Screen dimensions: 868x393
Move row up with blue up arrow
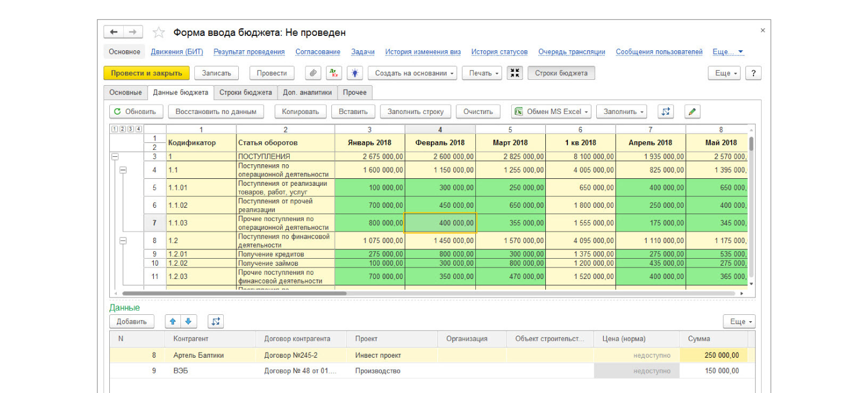pos(173,322)
